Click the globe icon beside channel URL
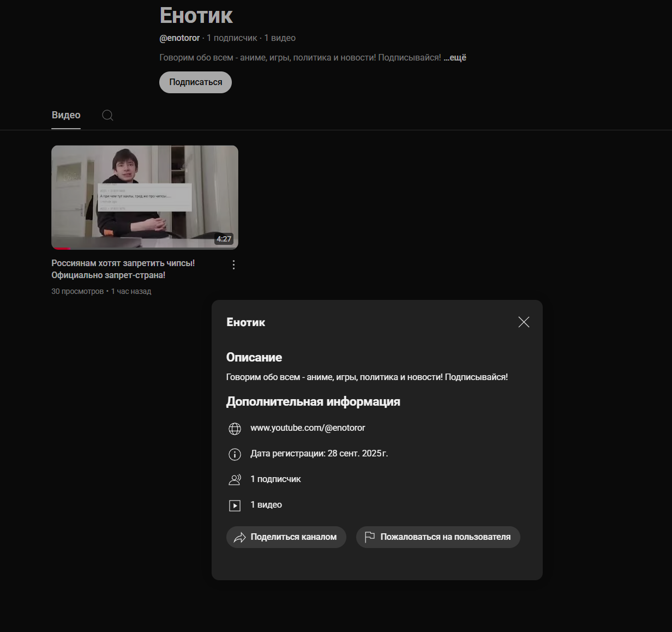This screenshot has width=672, height=632. pos(235,429)
